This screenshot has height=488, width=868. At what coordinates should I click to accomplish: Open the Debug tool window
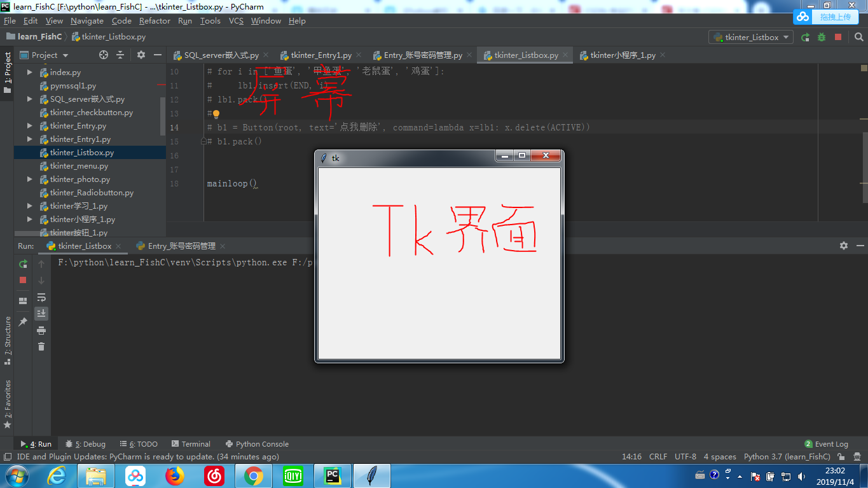coord(86,444)
